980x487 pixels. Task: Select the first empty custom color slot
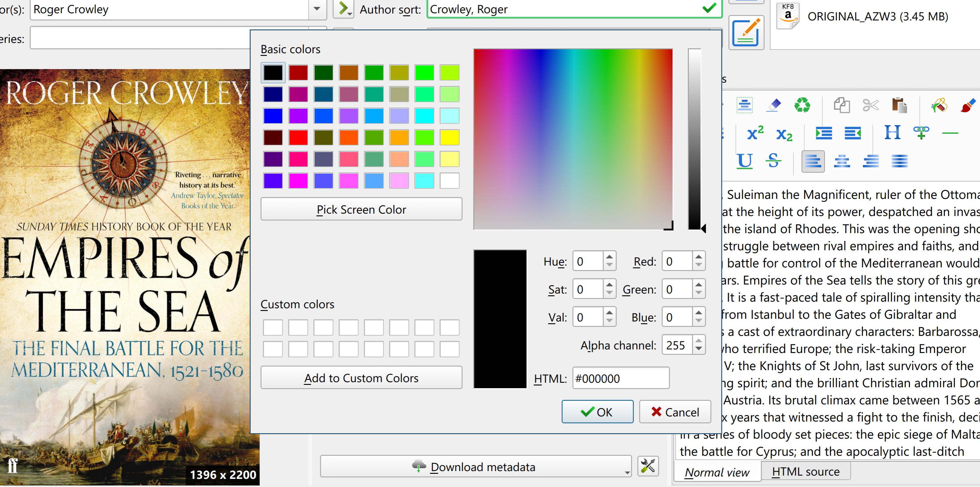pyautogui.click(x=273, y=327)
